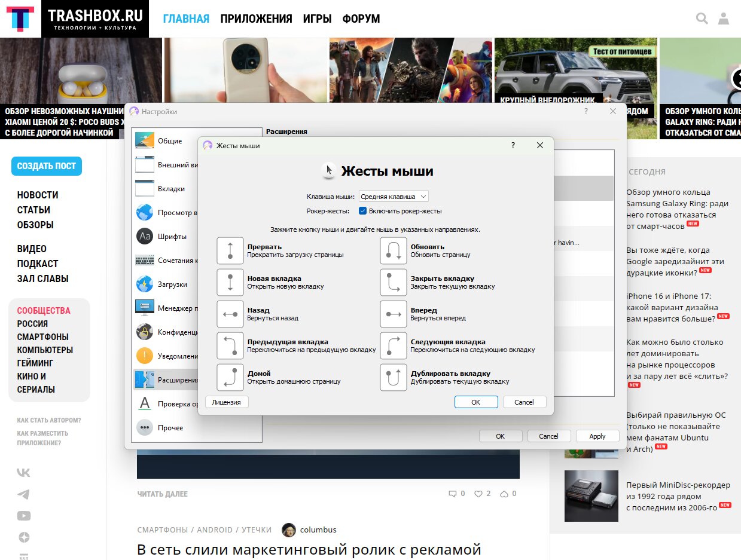Open the user profile icon in header

click(x=724, y=19)
